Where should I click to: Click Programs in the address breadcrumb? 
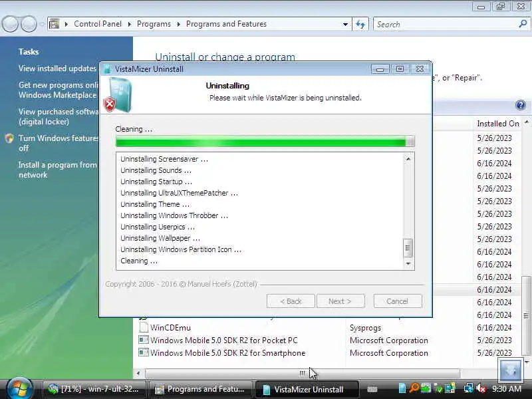(154, 24)
